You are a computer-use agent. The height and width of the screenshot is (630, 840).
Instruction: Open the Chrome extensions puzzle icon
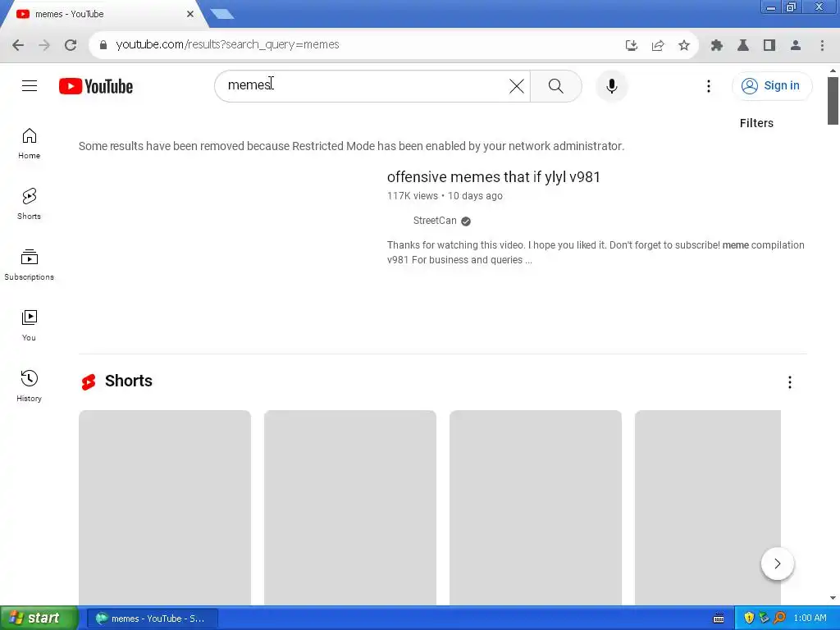(x=717, y=46)
